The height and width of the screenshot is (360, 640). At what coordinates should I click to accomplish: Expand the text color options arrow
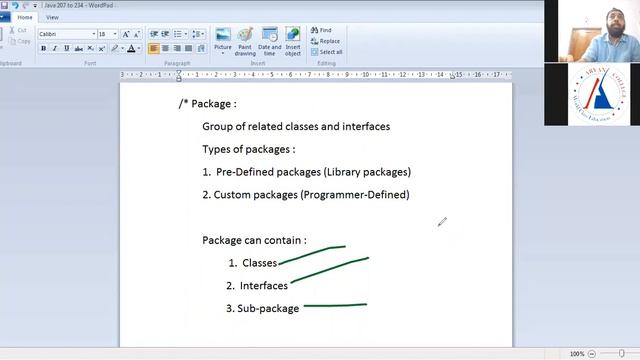[139, 48]
